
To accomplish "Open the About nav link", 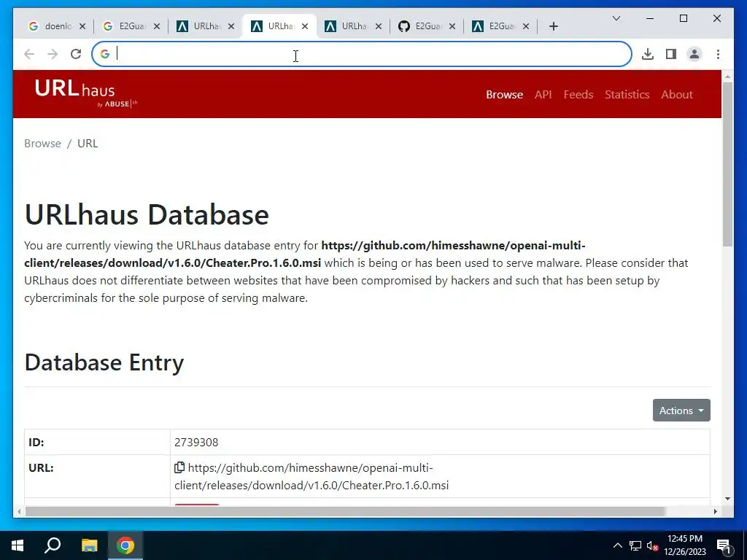I will tap(676, 94).
